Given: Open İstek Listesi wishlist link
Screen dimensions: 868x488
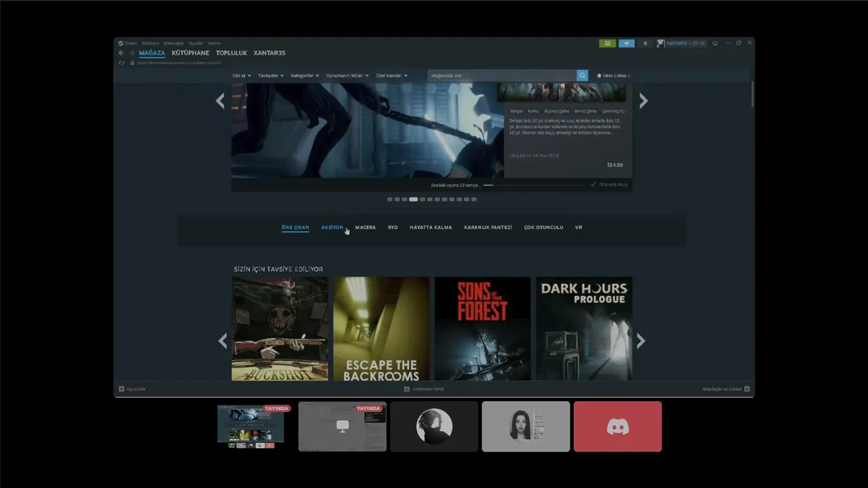Looking at the screenshot, I should pyautogui.click(x=613, y=75).
